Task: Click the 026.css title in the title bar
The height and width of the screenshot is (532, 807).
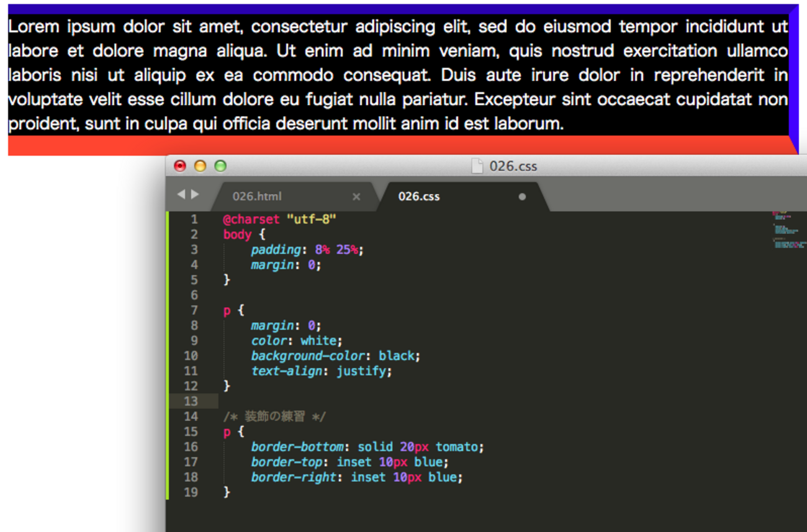Action: point(513,166)
